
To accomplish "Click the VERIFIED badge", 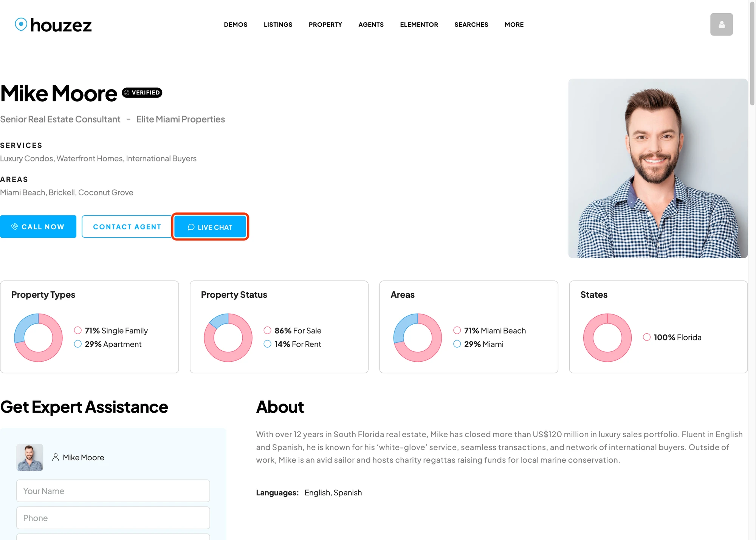I will click(142, 93).
